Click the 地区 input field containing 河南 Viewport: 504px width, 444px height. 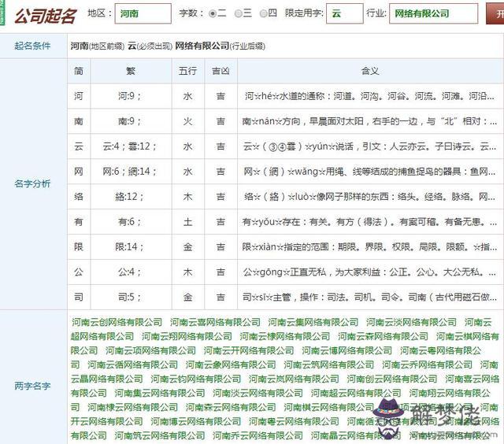click(143, 13)
